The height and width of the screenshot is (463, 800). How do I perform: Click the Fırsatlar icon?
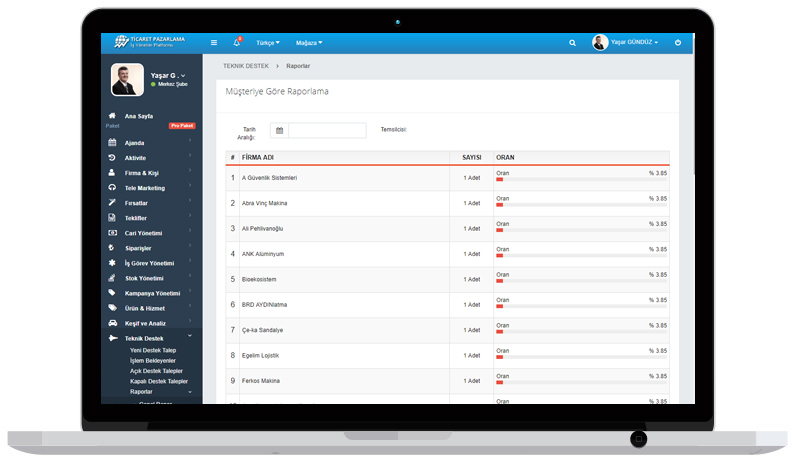(112, 203)
